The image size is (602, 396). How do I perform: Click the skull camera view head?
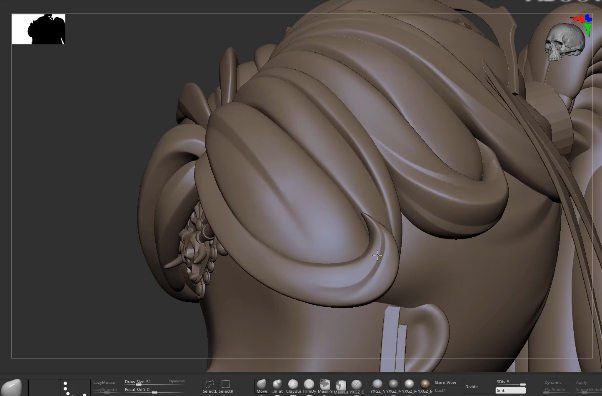point(564,41)
